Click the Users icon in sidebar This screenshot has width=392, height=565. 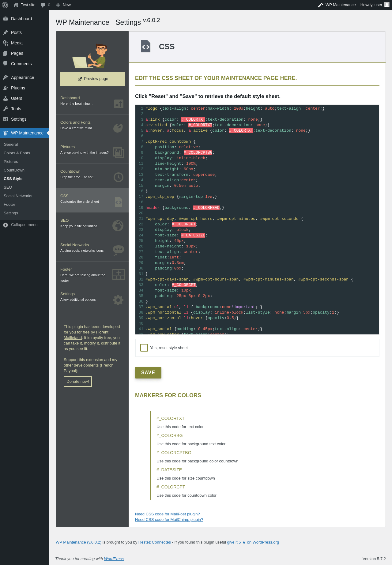tap(6, 98)
